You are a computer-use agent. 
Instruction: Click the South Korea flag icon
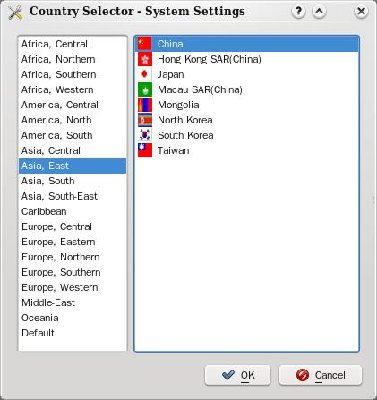pos(145,135)
